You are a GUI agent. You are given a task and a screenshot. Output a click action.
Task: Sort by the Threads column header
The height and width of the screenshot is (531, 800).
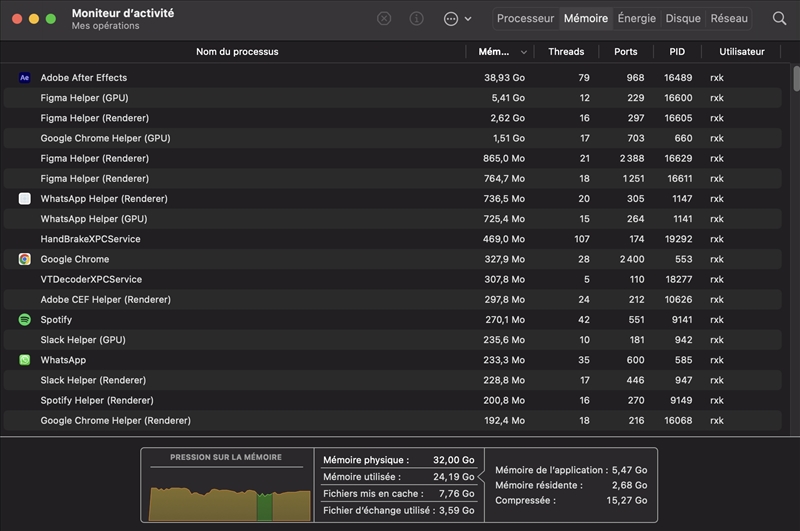point(566,52)
